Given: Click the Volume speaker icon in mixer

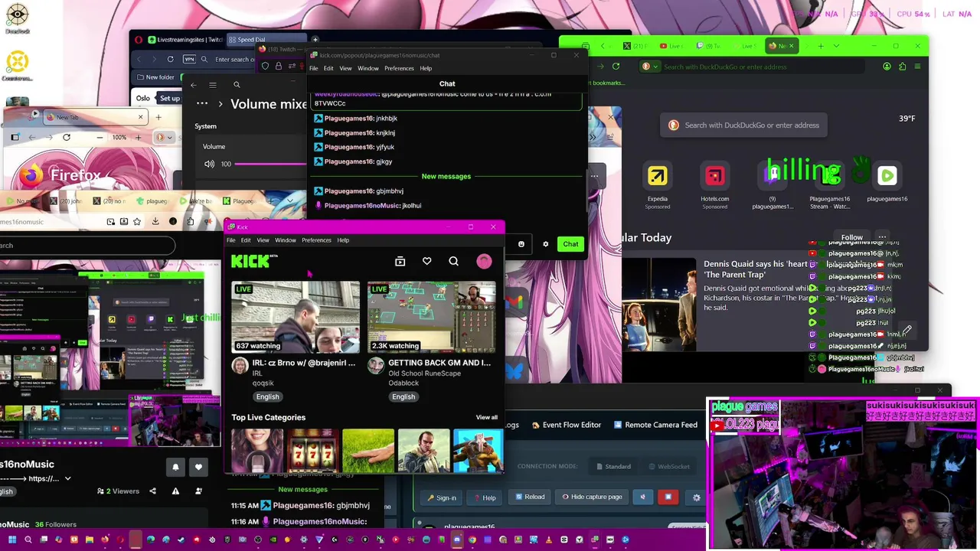Looking at the screenshot, I should coord(209,164).
